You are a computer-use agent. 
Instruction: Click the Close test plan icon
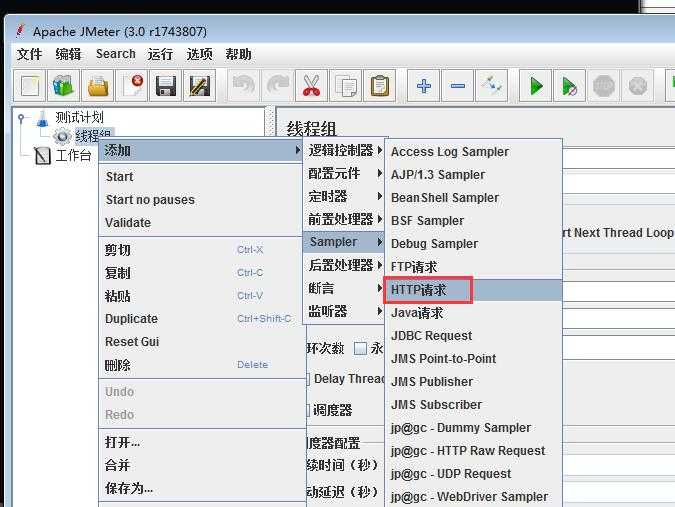click(x=132, y=85)
